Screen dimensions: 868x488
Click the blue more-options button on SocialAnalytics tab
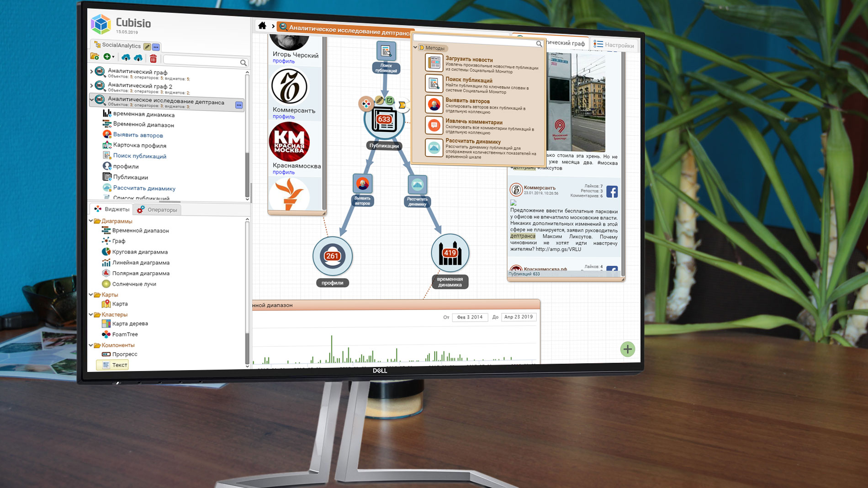pyautogui.click(x=156, y=47)
